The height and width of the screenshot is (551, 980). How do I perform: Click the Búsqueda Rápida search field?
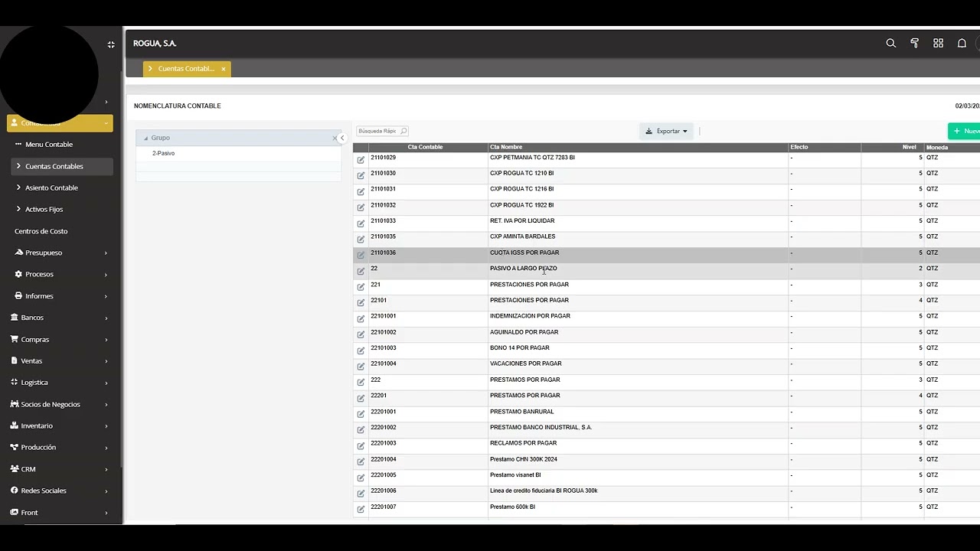[382, 131]
